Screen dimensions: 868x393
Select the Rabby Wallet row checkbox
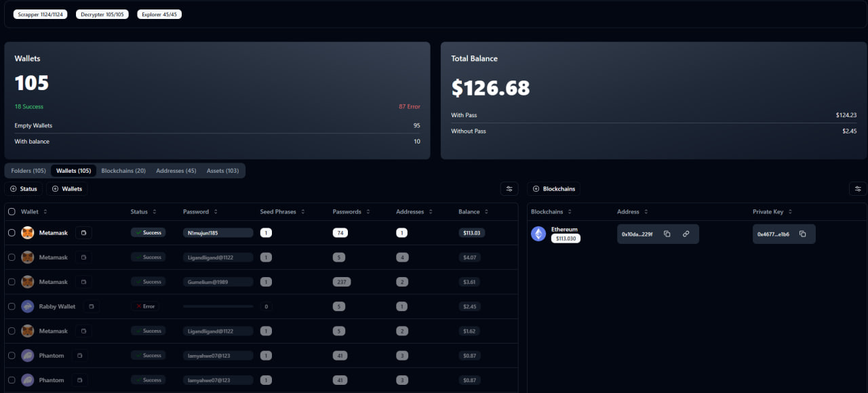(12, 306)
